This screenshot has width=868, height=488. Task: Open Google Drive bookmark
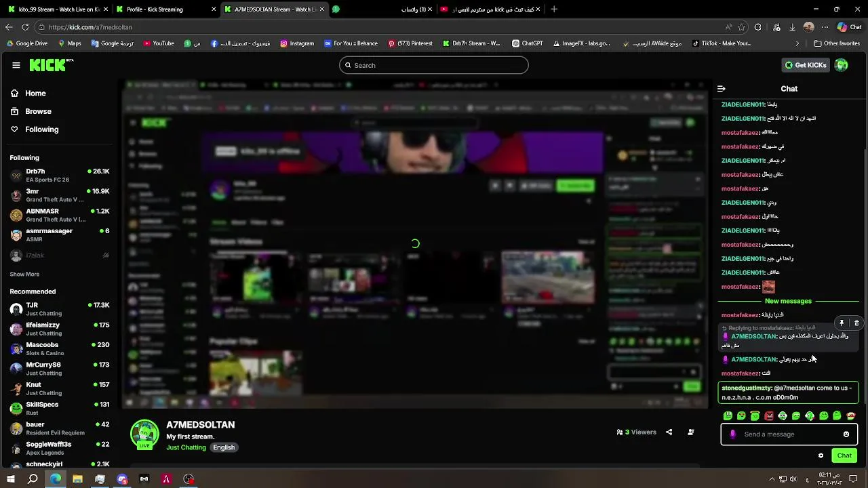pos(26,43)
